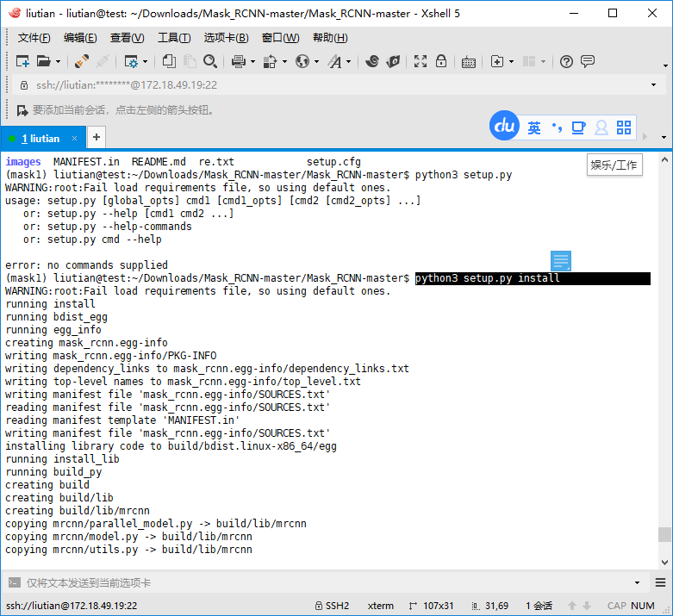Expand the Print dropdown arrow
Viewport: 673px width, 616px height.
coord(252,62)
